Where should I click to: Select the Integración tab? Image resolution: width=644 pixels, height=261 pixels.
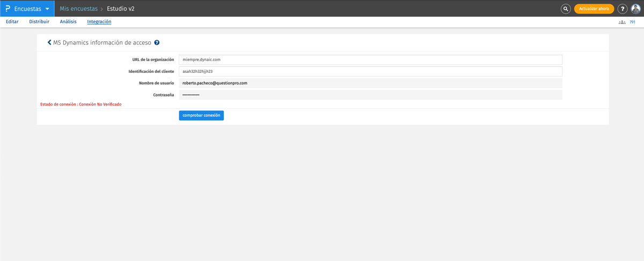pyautogui.click(x=99, y=22)
